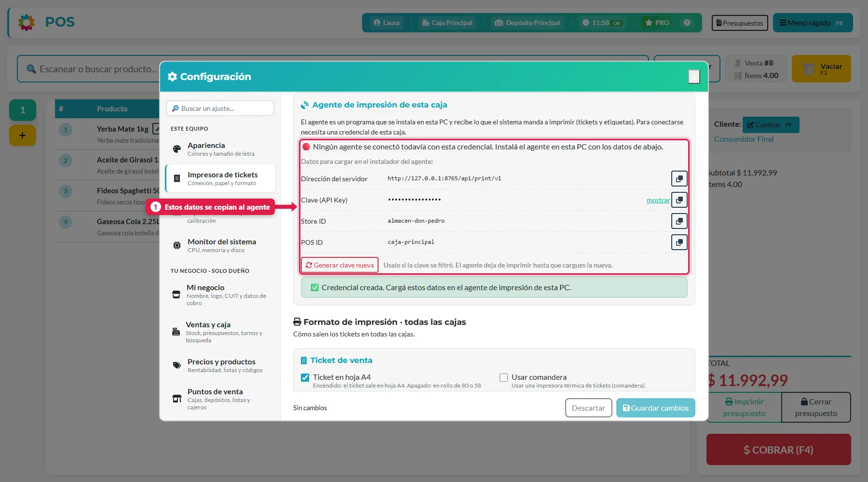Open the Apariencia settings section
868x482 pixels.
pyautogui.click(x=220, y=149)
